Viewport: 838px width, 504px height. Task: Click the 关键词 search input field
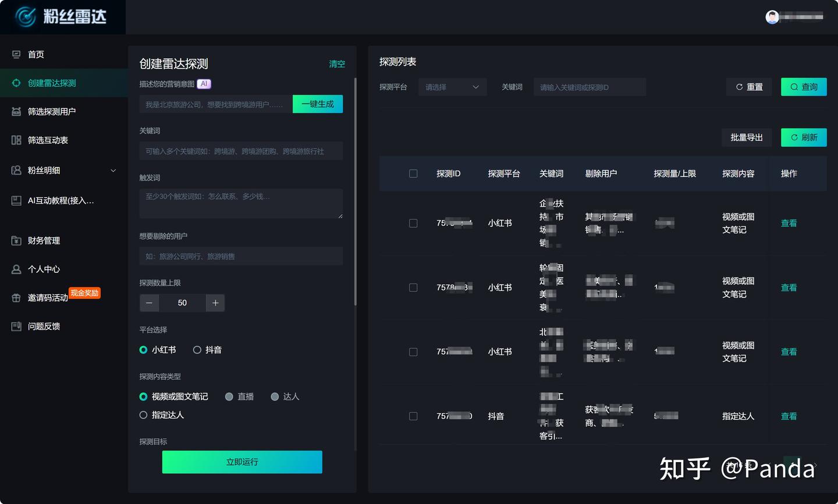coord(590,87)
